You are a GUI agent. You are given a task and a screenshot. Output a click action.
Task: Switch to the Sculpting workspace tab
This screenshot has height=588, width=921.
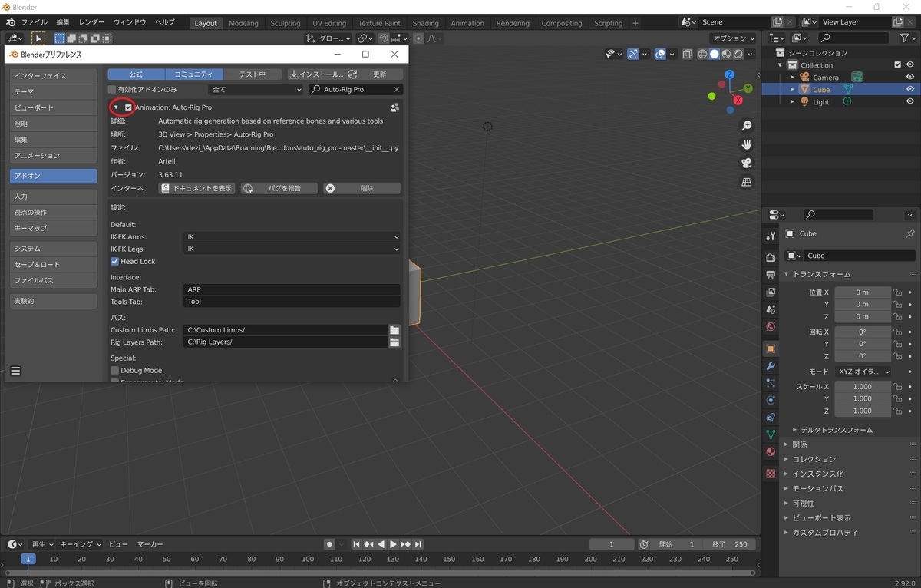285,23
